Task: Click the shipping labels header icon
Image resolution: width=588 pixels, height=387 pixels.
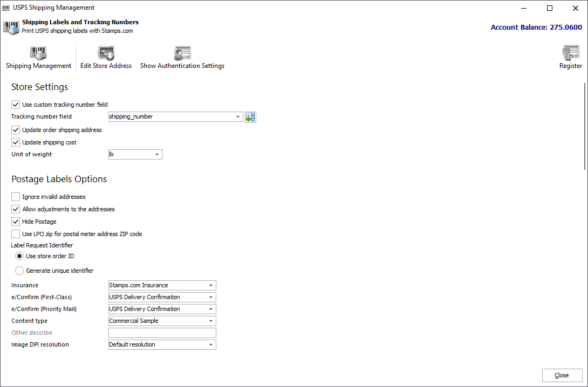Action: pyautogui.click(x=11, y=27)
